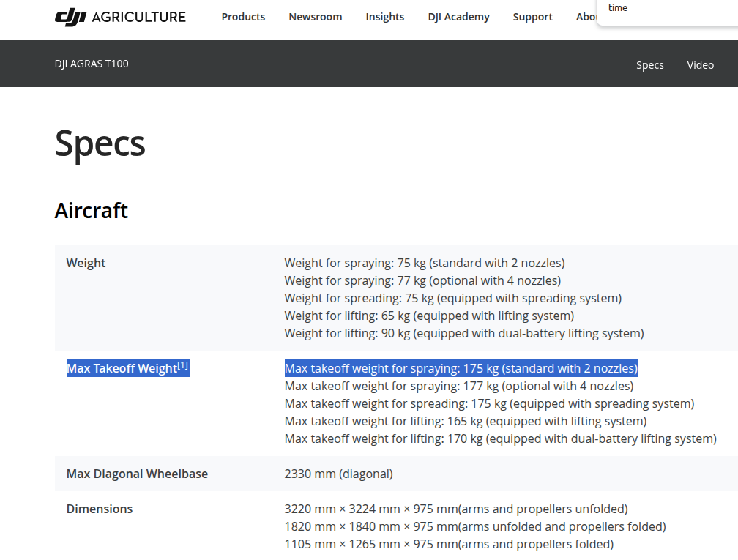Open the Newsroom menu item
Viewport: 738px width, 560px height.
[x=316, y=17]
